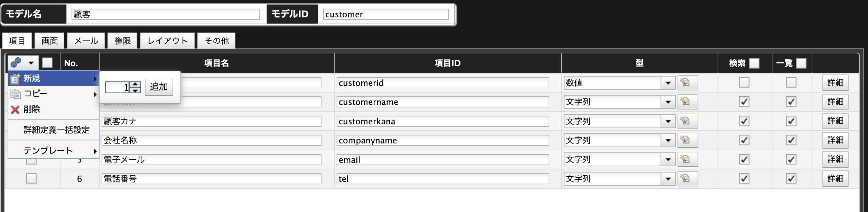This screenshot has width=868, height=212.
Task: Click the 追加 button
Action: click(159, 87)
